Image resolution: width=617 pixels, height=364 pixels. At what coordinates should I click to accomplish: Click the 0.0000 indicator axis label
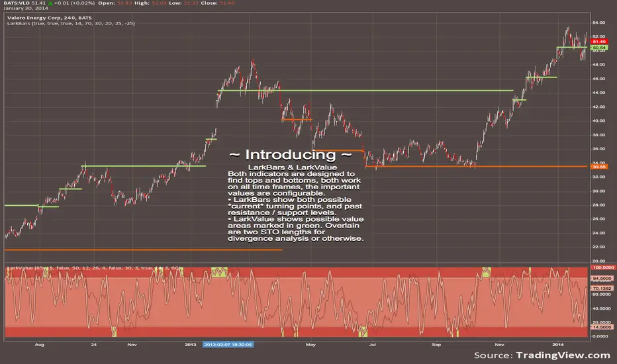[600, 336]
